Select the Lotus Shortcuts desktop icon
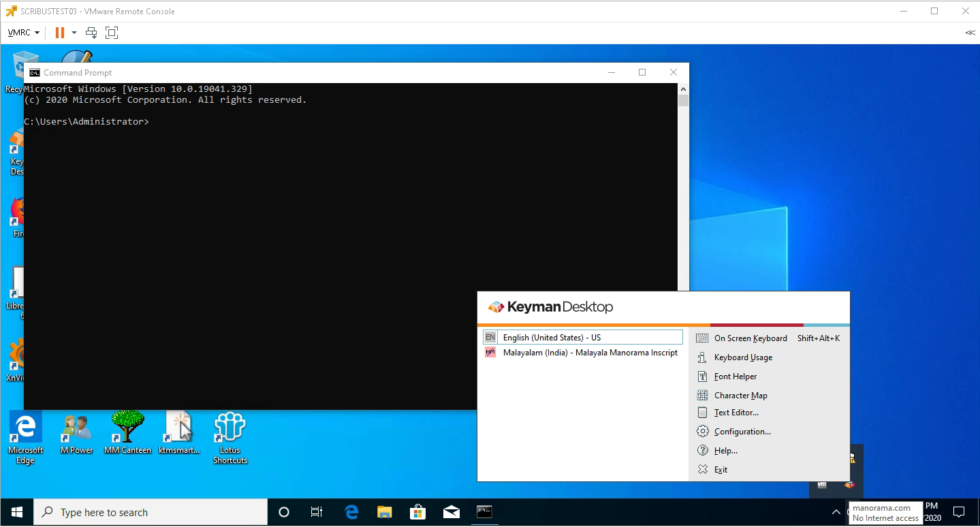 [230, 438]
